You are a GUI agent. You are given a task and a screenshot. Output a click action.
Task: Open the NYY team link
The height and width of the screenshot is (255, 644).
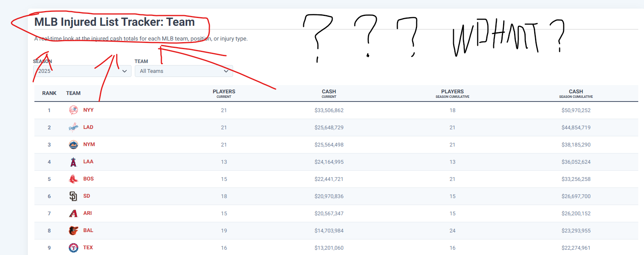88,110
